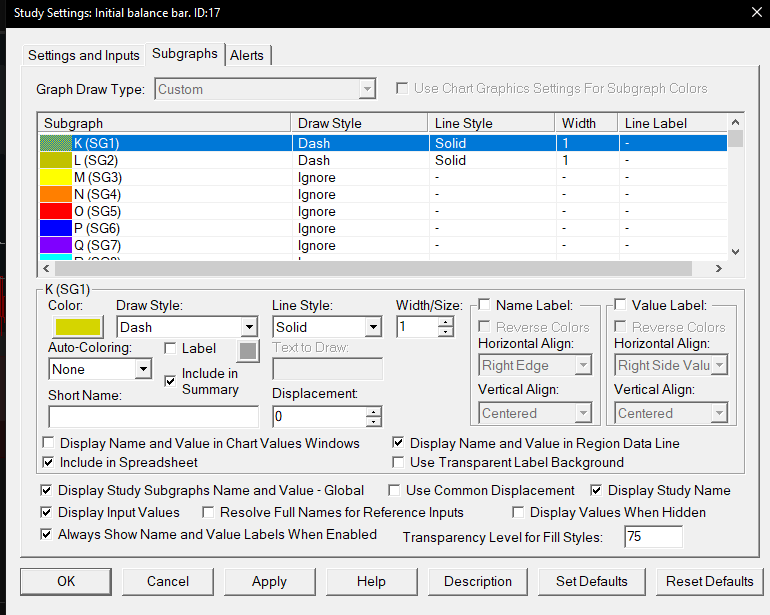Enable the Name Label checkbox
Image resolution: width=770 pixels, height=615 pixels.
coord(485,305)
